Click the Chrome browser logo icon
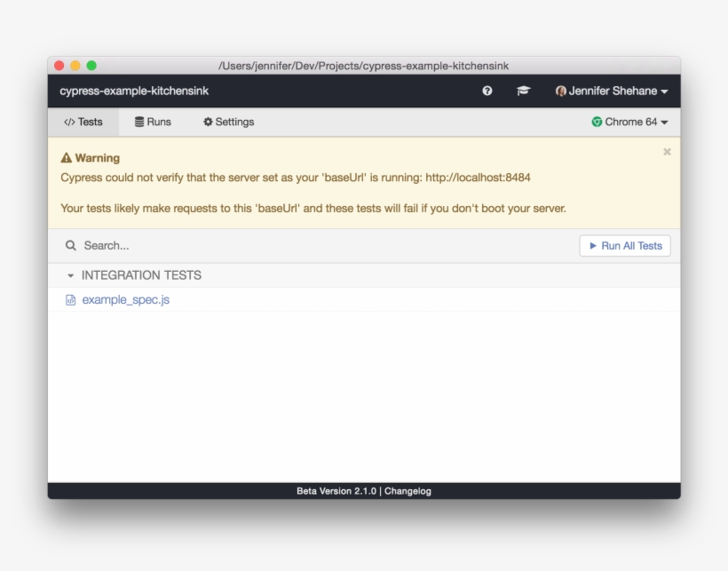728x571 pixels. click(597, 122)
